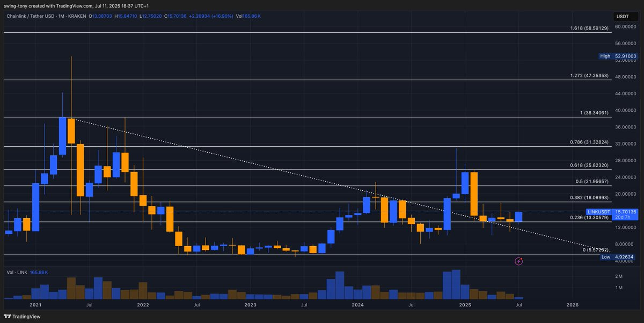Click the 56.00000 price axis label
The height and width of the screenshot is (323, 644).
(x=625, y=44)
